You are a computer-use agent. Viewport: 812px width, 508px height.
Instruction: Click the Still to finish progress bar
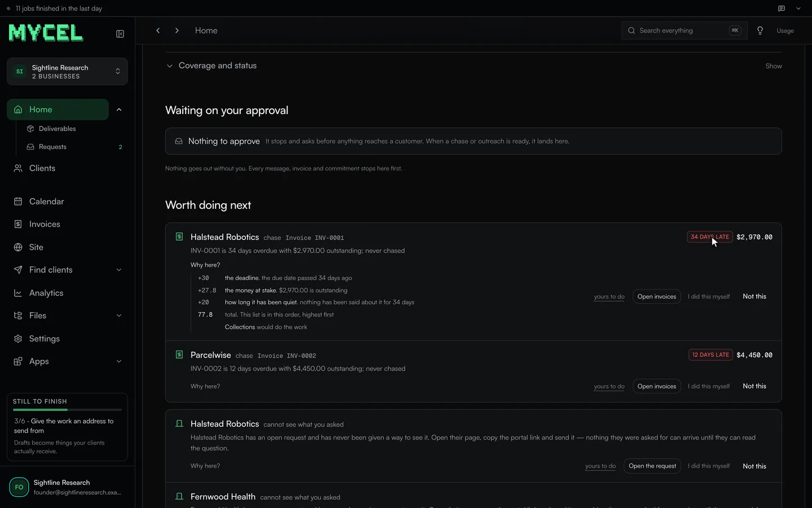tap(67, 410)
